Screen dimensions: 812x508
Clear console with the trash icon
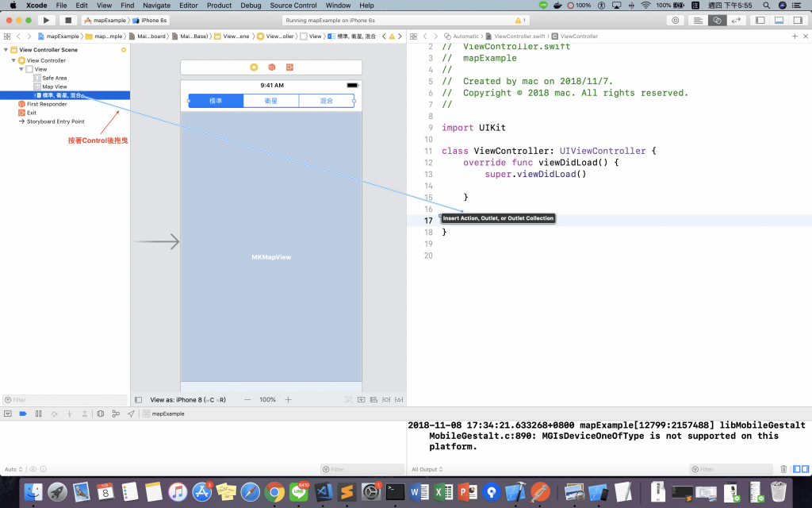(x=783, y=469)
